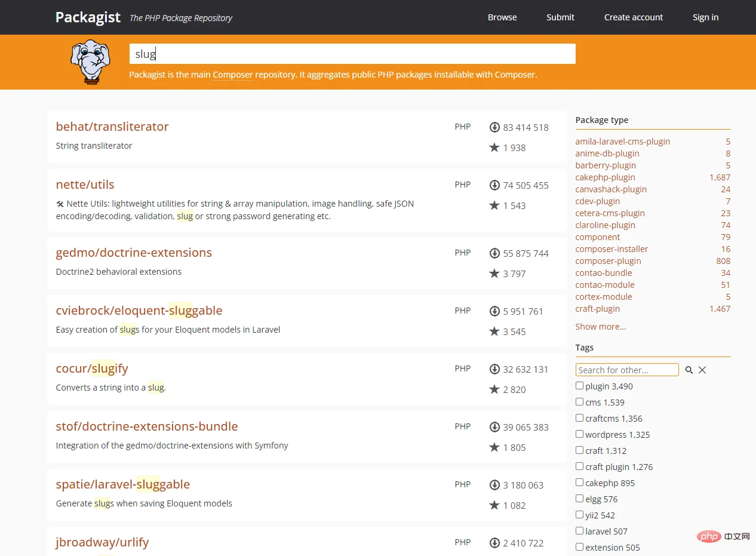
Task: Select the craft 1,312 tag checkbox
Action: (x=579, y=450)
